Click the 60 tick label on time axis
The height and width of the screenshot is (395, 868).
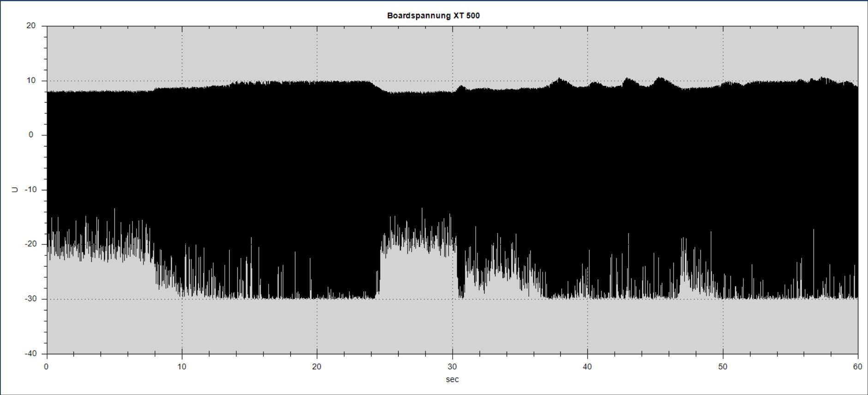(x=857, y=367)
